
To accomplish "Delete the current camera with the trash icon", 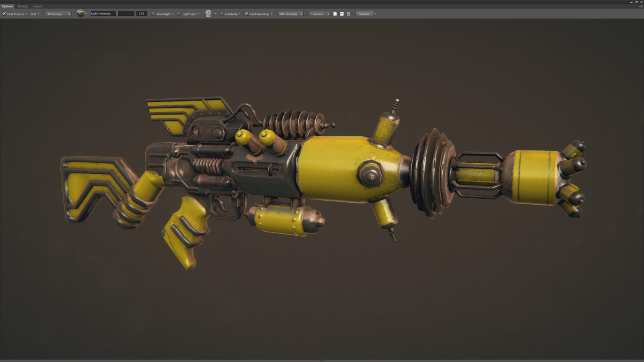I will (x=348, y=14).
